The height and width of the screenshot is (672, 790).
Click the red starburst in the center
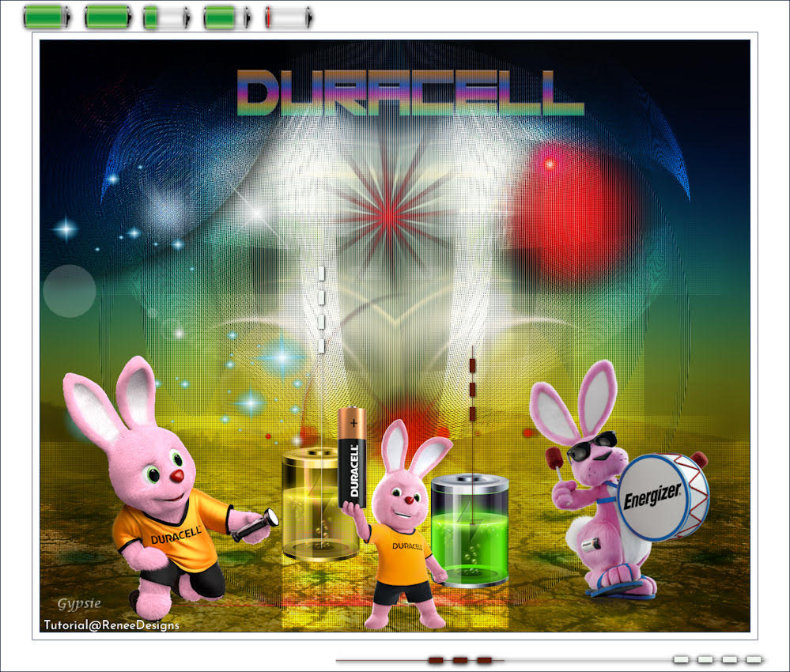pos(388,216)
